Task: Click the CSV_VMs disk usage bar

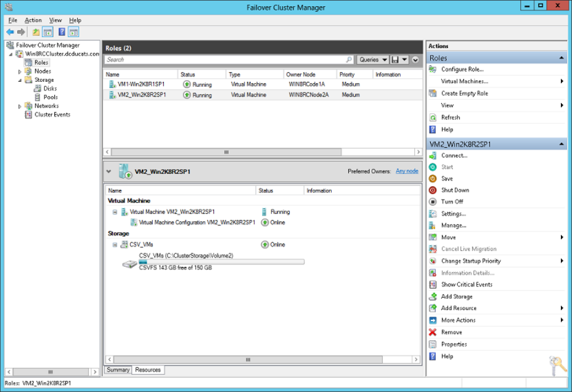Action: coord(221,262)
